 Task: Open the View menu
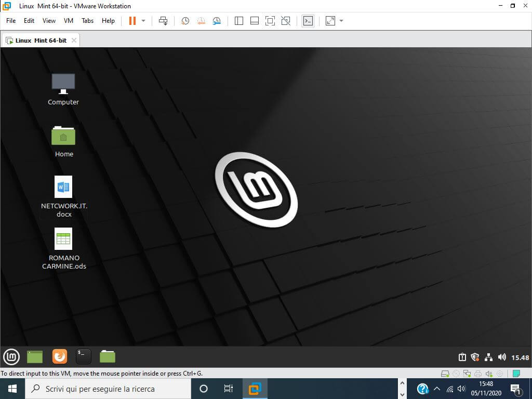click(x=49, y=21)
